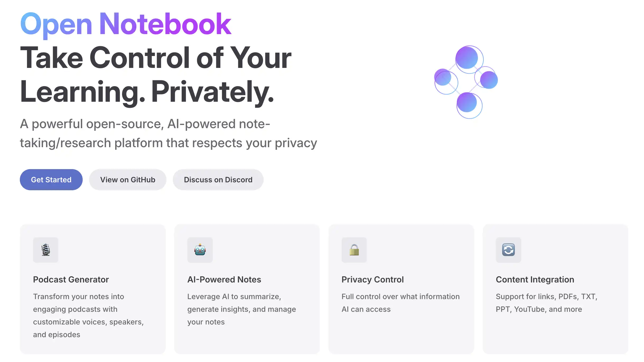
Task: Click the open-source platform subtitle text
Action: click(168, 133)
